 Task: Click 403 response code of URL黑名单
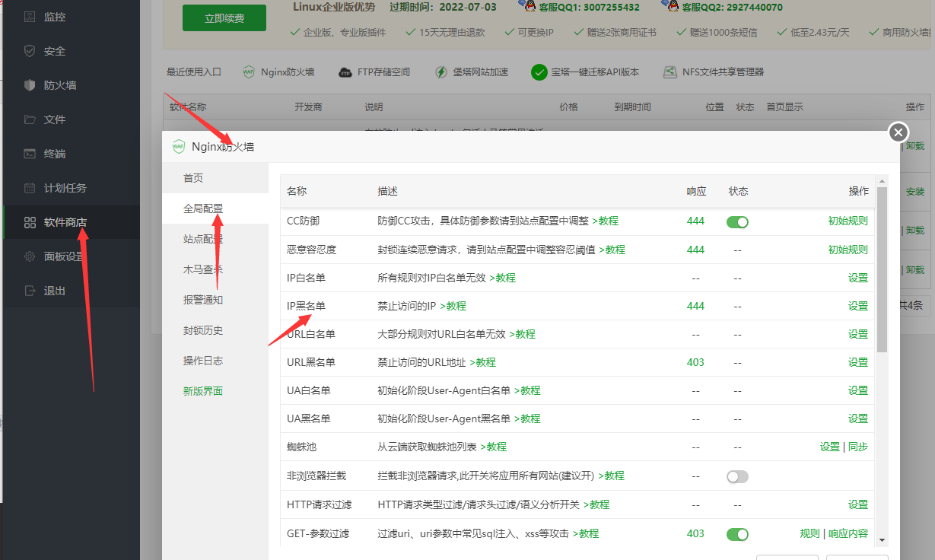[x=695, y=362]
